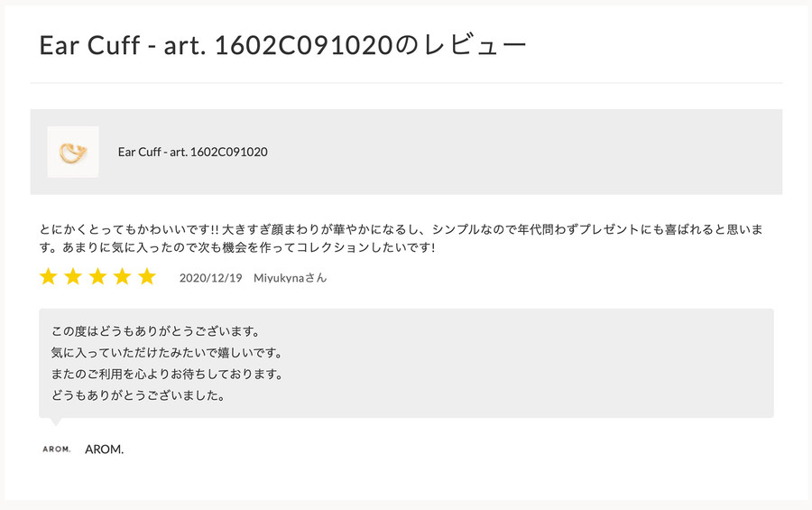
Task: Click the reply line またのご利用を心よりお待ちしております。
Action: tap(167, 374)
